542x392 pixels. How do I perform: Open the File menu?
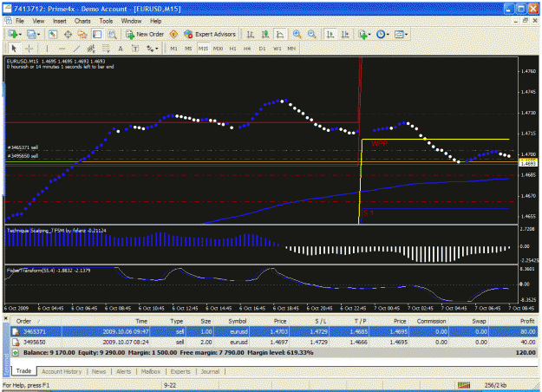tap(20, 21)
